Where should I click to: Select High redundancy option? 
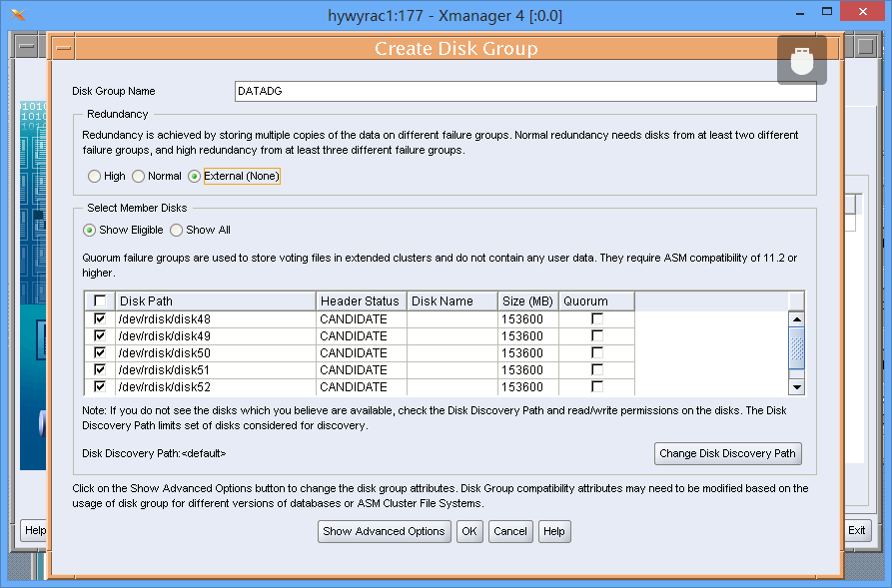95,177
